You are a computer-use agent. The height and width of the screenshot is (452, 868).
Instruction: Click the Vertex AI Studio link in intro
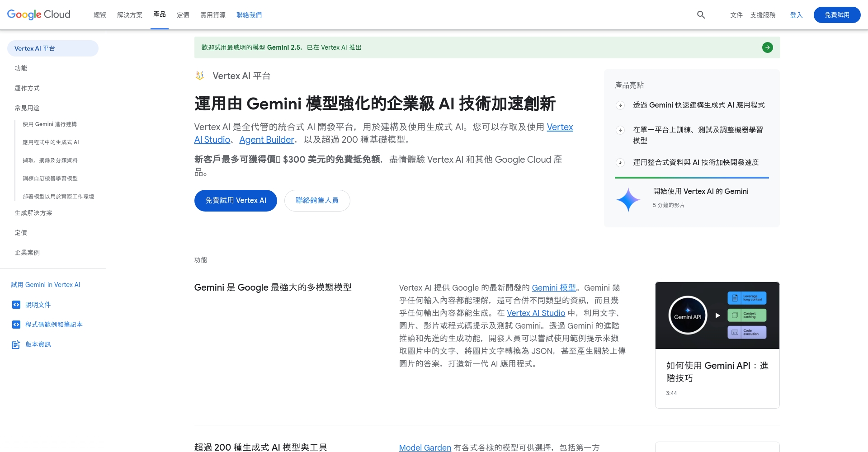560,127
